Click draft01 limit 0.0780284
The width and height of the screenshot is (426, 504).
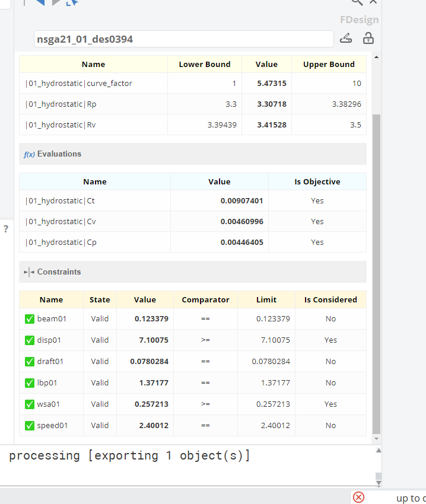[271, 362]
